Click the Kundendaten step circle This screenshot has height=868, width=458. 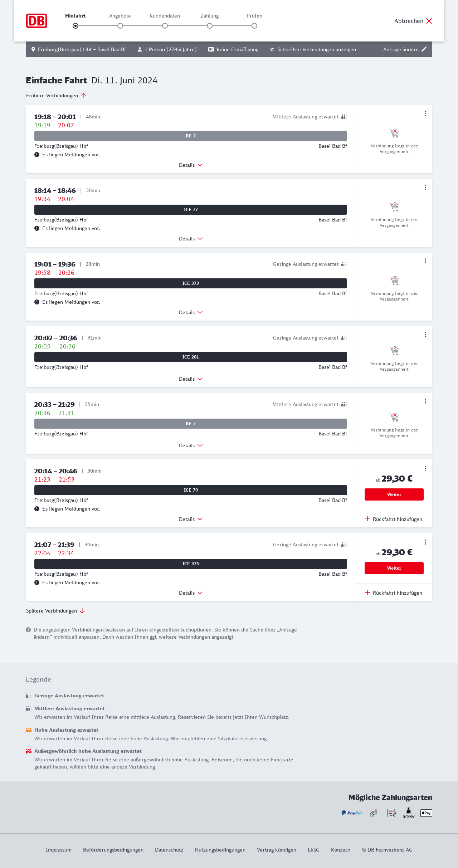tap(165, 26)
